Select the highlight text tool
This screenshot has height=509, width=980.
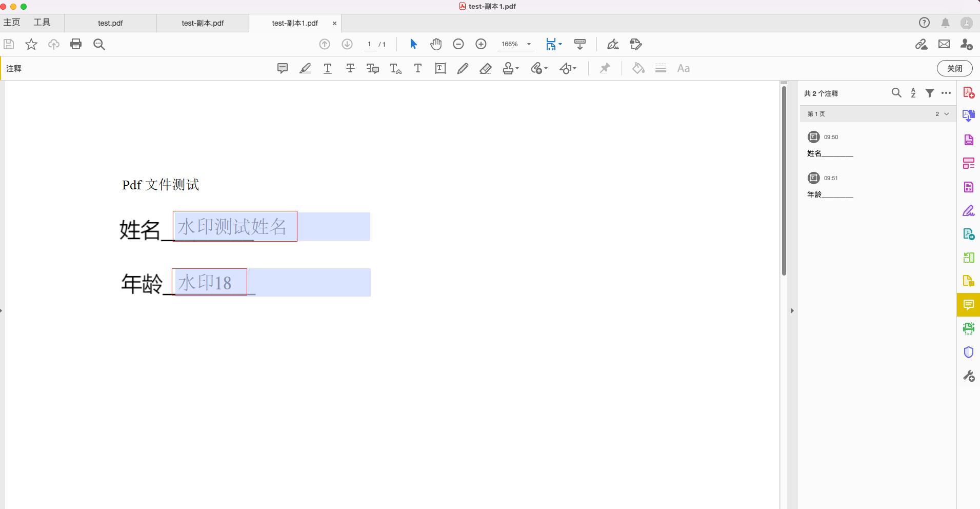pos(305,68)
